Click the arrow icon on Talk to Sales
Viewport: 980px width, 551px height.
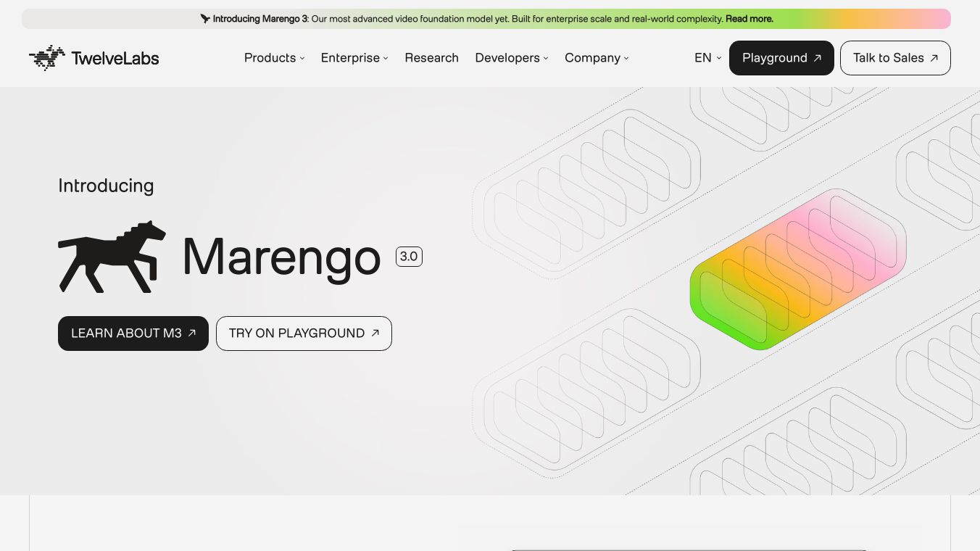[934, 58]
